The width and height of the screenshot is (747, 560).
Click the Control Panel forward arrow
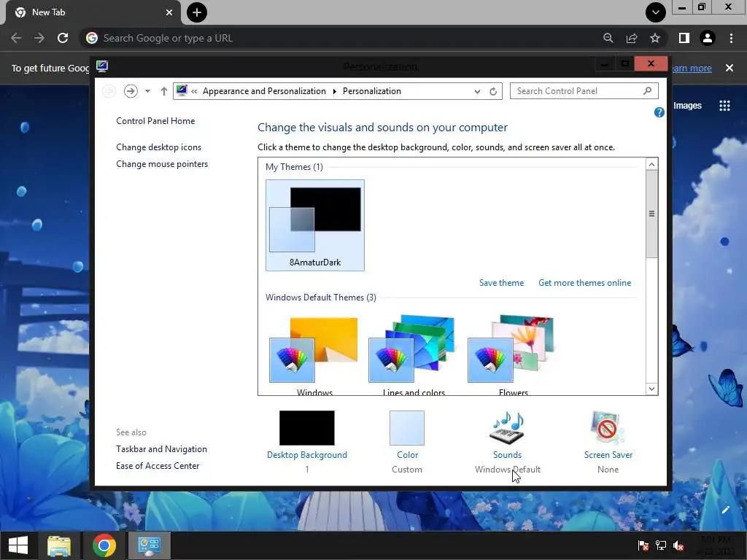point(131,91)
